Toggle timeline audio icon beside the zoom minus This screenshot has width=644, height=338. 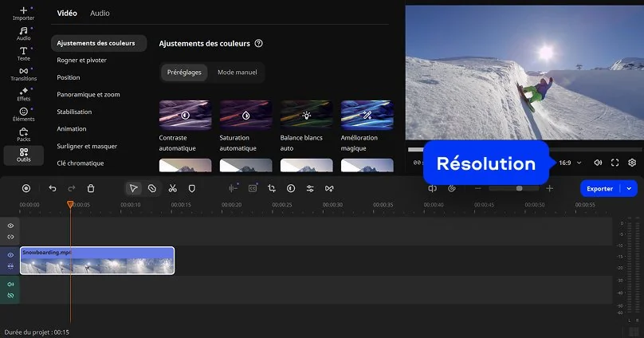[432, 188]
